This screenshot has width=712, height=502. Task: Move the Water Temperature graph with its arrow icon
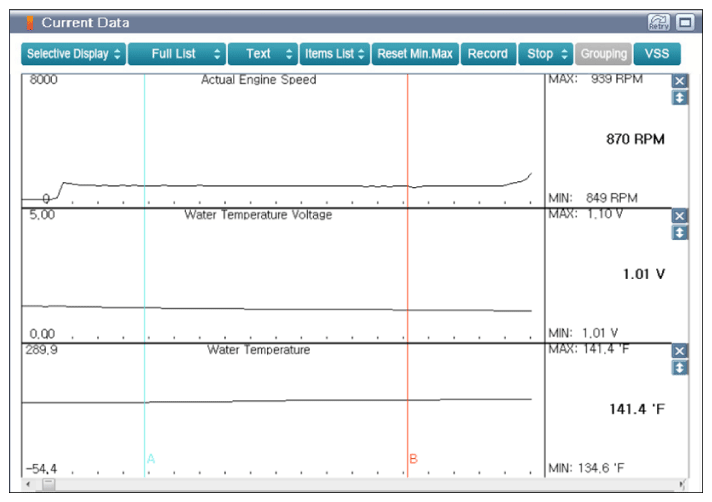679,368
